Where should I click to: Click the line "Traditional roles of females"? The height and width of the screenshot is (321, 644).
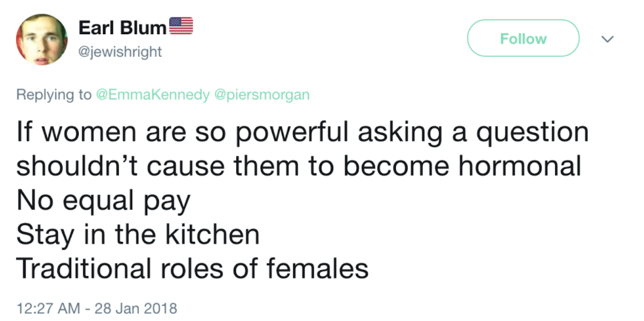coord(192,267)
